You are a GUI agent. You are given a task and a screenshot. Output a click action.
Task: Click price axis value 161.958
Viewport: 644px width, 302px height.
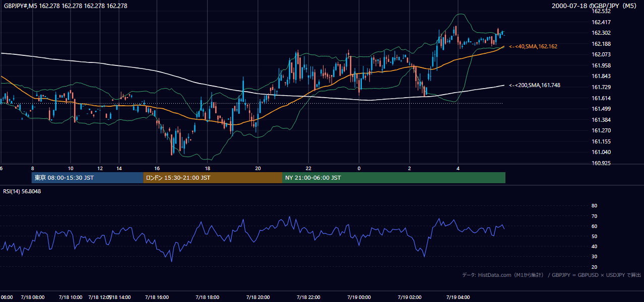click(x=601, y=65)
